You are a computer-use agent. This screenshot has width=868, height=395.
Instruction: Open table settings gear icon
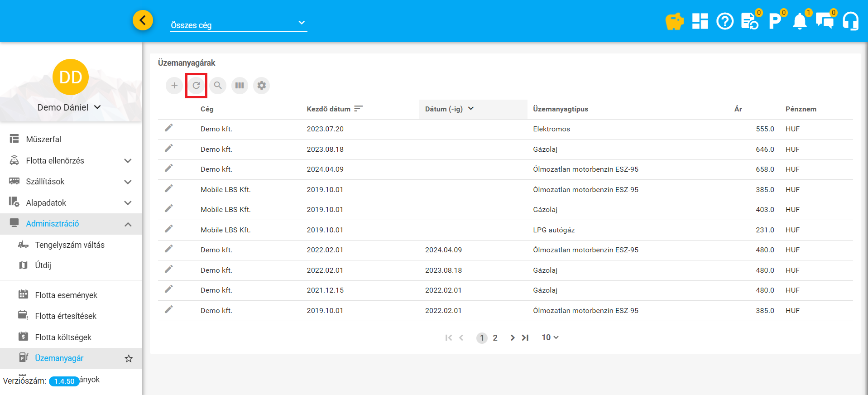click(x=261, y=85)
